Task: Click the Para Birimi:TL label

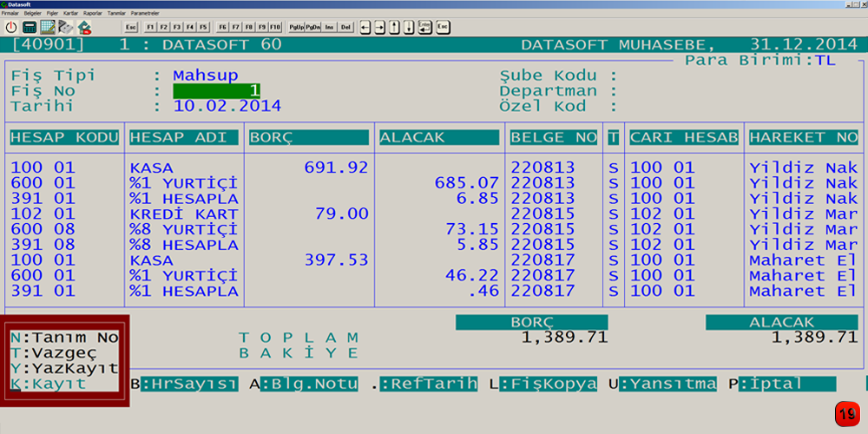Action: [x=760, y=61]
